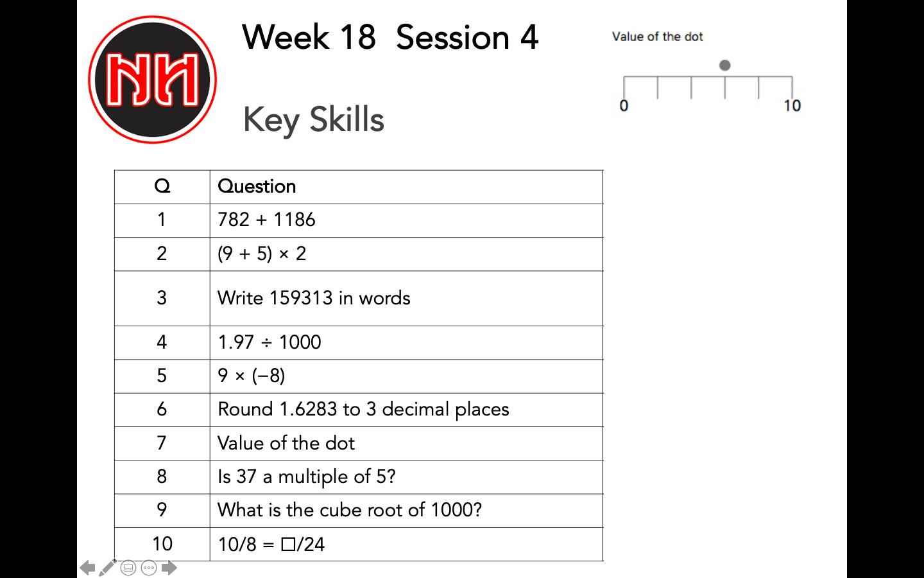Click 'Write 159313 in words' row
This screenshot has height=578, width=924.
pyautogui.click(x=314, y=298)
